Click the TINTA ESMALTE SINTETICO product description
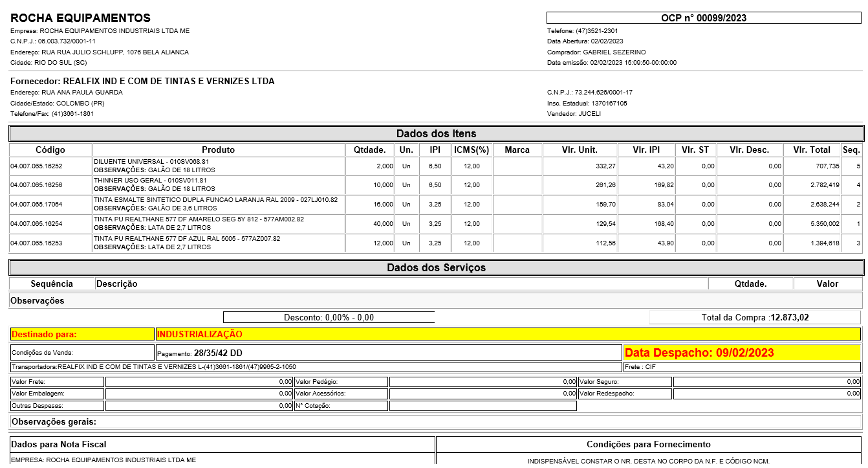Screen dimensions: 868x468 tap(215, 200)
